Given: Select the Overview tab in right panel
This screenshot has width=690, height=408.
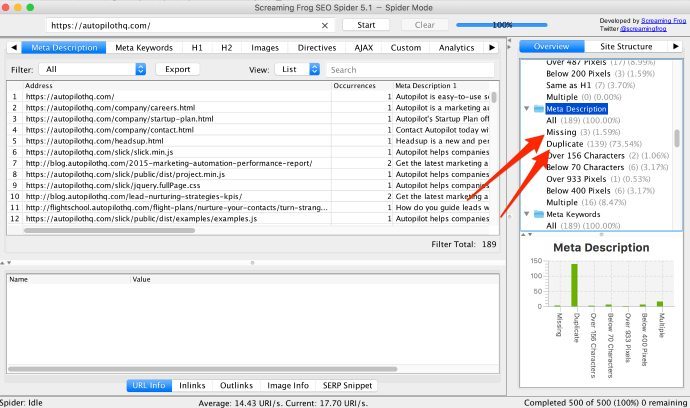Looking at the screenshot, I should pyautogui.click(x=552, y=46).
